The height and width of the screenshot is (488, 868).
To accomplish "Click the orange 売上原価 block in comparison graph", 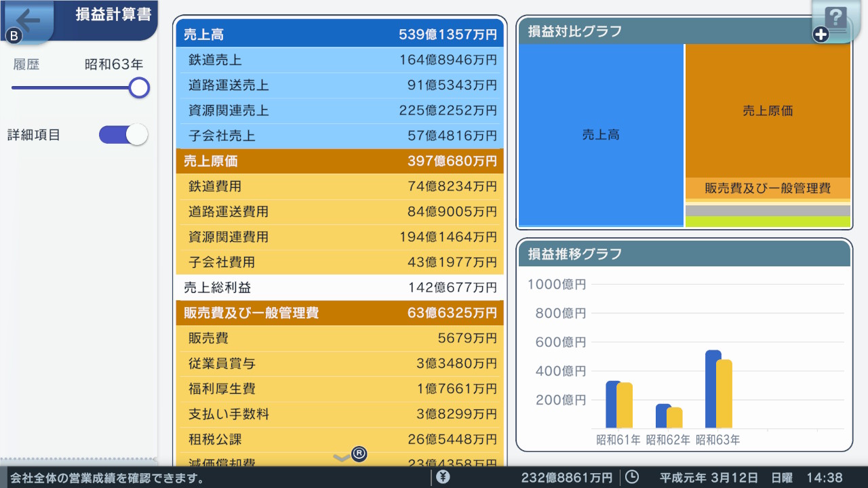I will coord(768,110).
